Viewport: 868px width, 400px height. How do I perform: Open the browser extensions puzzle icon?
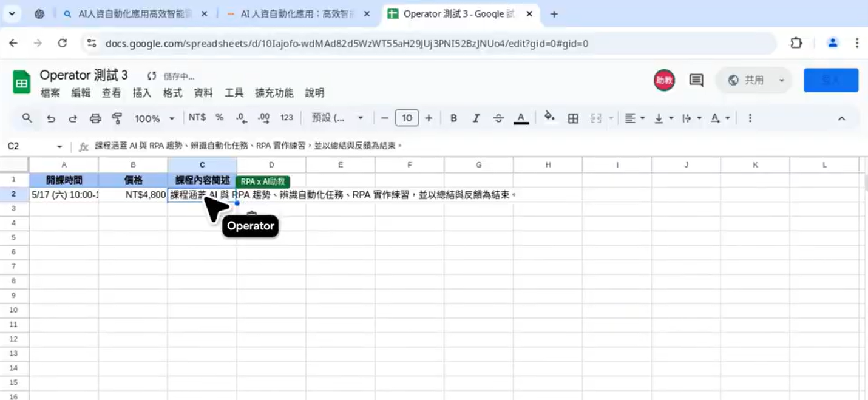pos(796,43)
